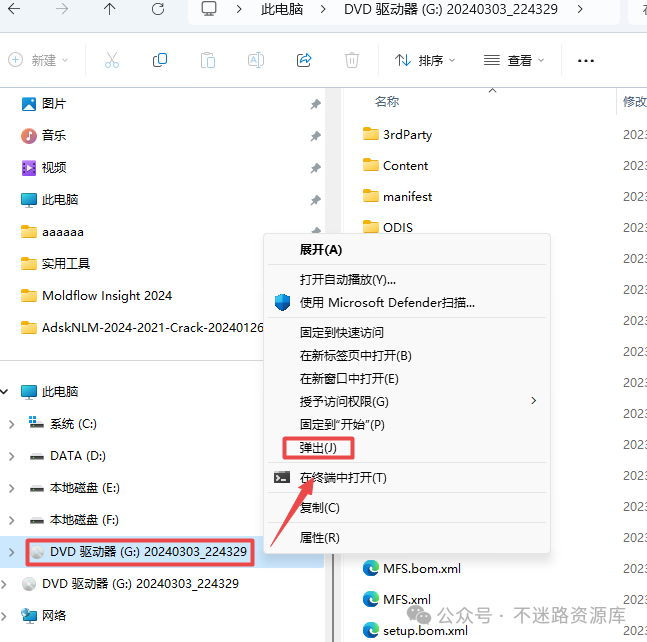The width and height of the screenshot is (647, 642).
Task: Choose 在新标签页中打开(B)
Action: tap(356, 356)
